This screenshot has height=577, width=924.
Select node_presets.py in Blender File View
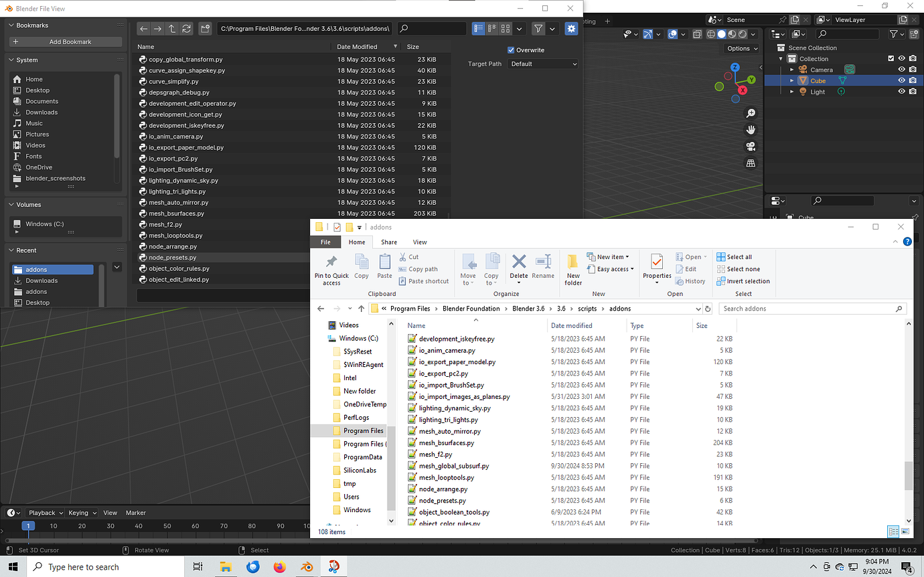tap(173, 258)
